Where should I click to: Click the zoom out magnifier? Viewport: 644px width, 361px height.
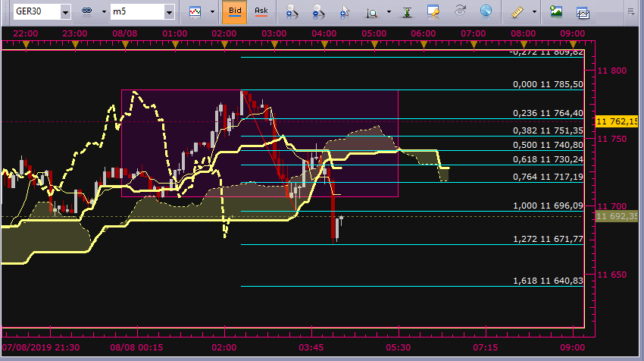(x=318, y=12)
